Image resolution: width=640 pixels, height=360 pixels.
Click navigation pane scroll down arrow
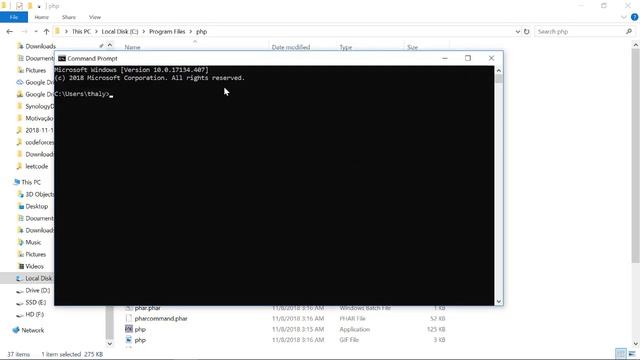pyautogui.click(x=109, y=344)
